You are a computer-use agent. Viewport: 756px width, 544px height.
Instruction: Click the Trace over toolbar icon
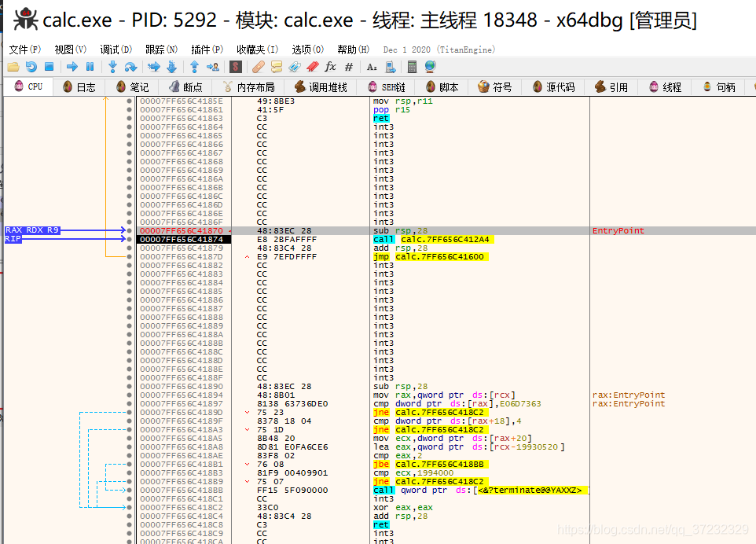click(x=171, y=67)
